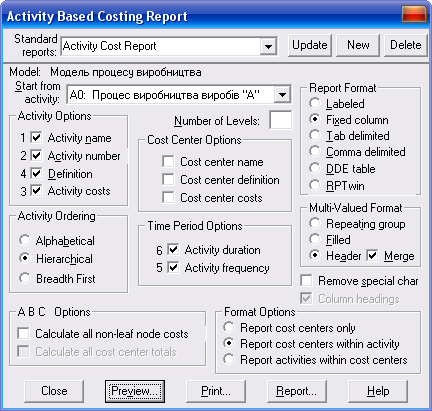
Task: Click the Delete button
Action: point(405,45)
